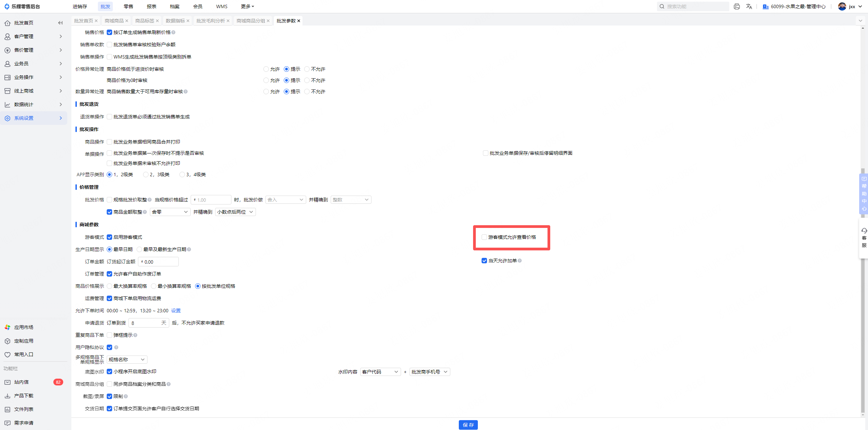Click 设置 link for 允许下单时间
Viewport: 868px width, 430px height.
176,311
